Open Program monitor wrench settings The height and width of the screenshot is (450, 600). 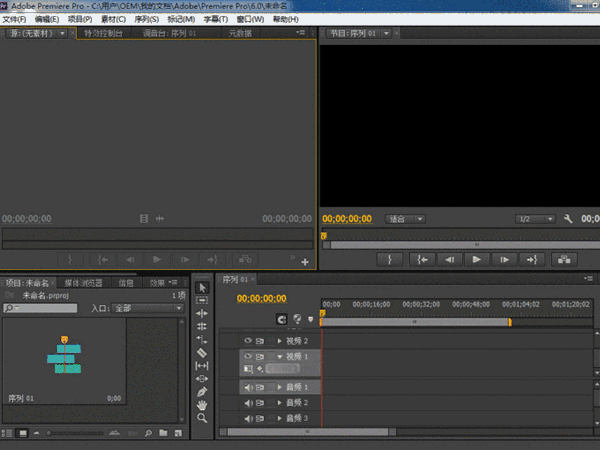[x=568, y=219]
